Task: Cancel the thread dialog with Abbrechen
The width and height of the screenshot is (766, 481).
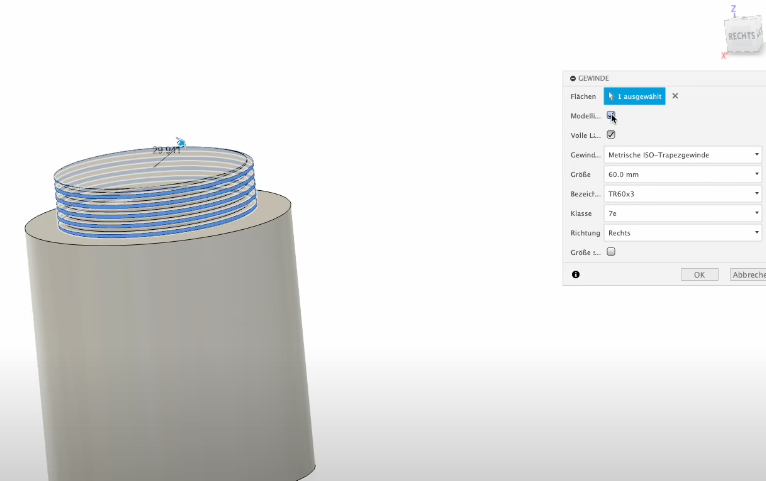Action: click(746, 274)
